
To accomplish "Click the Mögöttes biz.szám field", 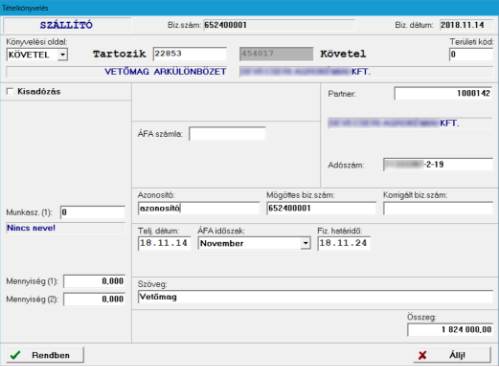I will [x=321, y=208].
